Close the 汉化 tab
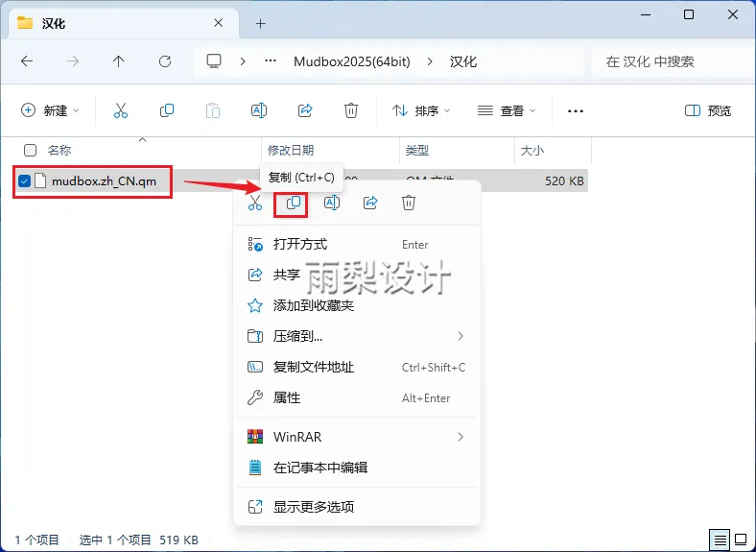 pos(219,23)
